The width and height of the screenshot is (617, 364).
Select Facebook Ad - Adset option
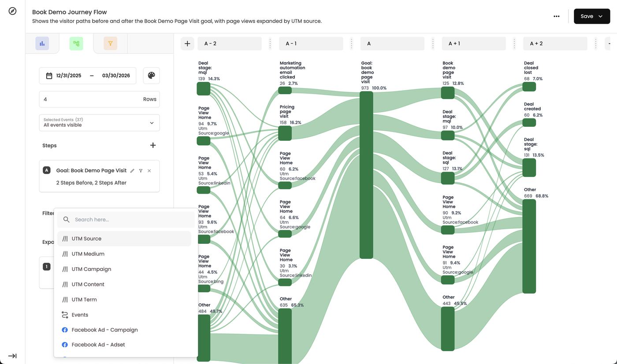tap(124, 345)
